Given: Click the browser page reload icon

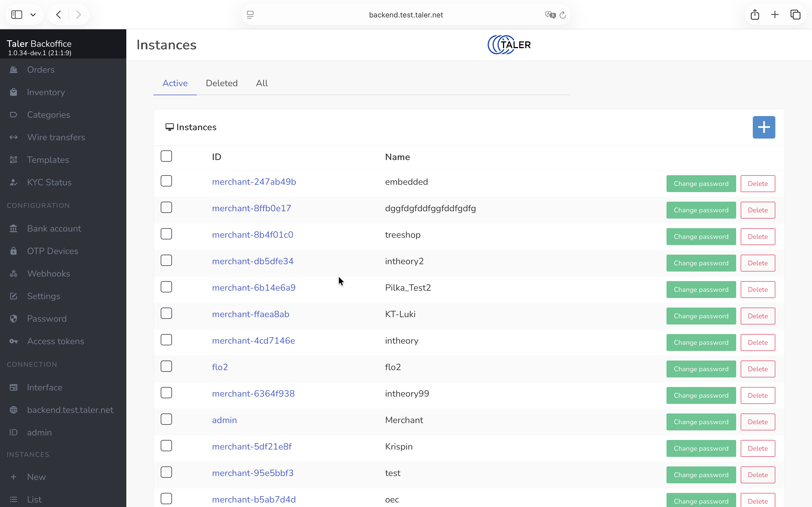Looking at the screenshot, I should [563, 15].
